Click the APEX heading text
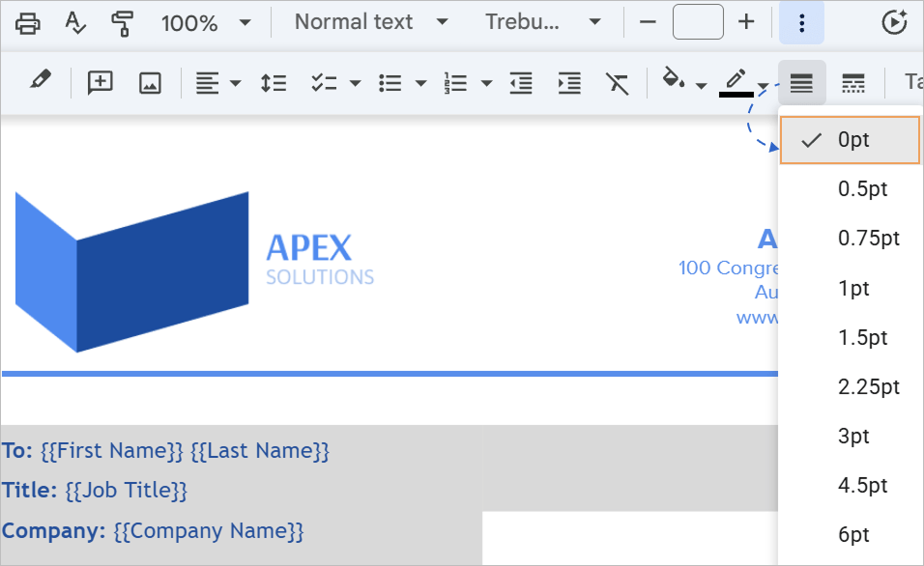 click(x=308, y=248)
